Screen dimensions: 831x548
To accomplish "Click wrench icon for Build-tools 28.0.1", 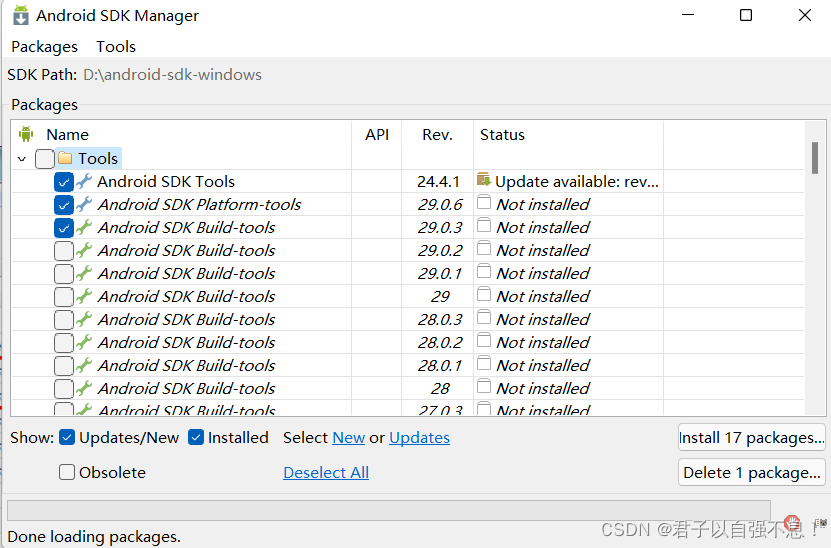I will tap(84, 365).
